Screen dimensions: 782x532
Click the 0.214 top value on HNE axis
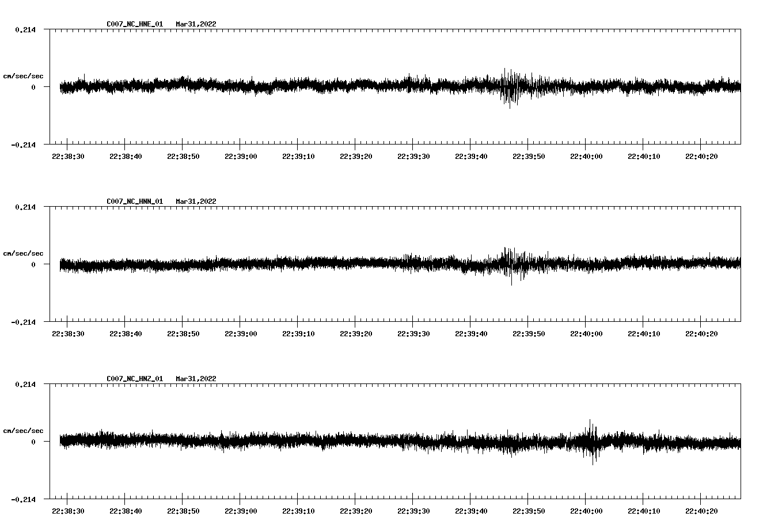point(25,30)
